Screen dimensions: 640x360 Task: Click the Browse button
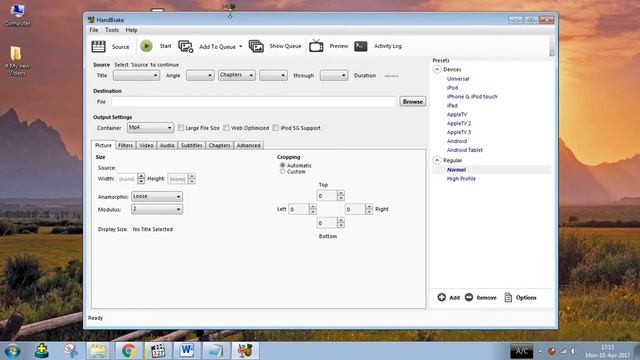(x=413, y=102)
